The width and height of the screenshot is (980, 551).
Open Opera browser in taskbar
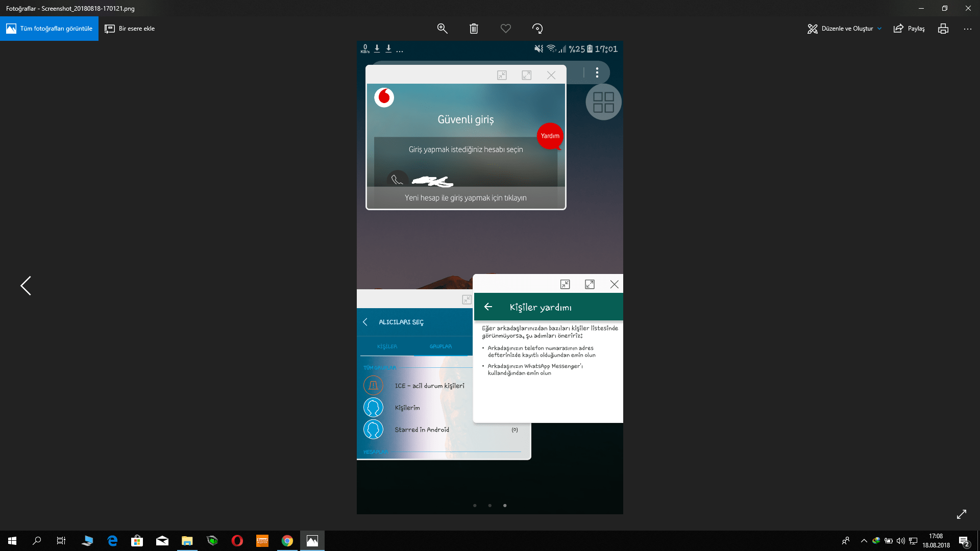[237, 541]
